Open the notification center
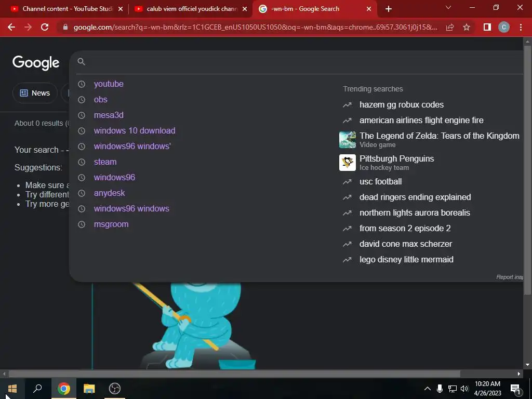This screenshot has width=532, height=399. (x=515, y=389)
